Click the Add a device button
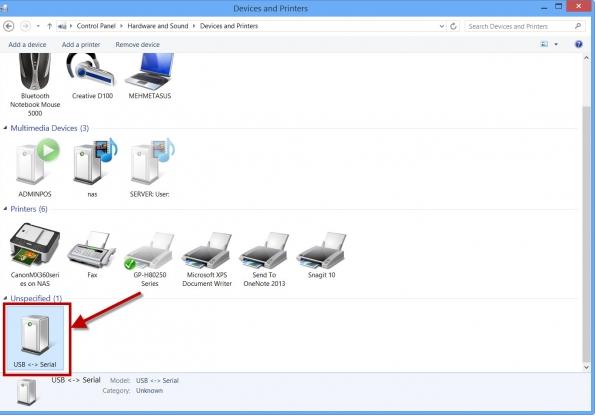This screenshot has height=416, width=596. 27,44
